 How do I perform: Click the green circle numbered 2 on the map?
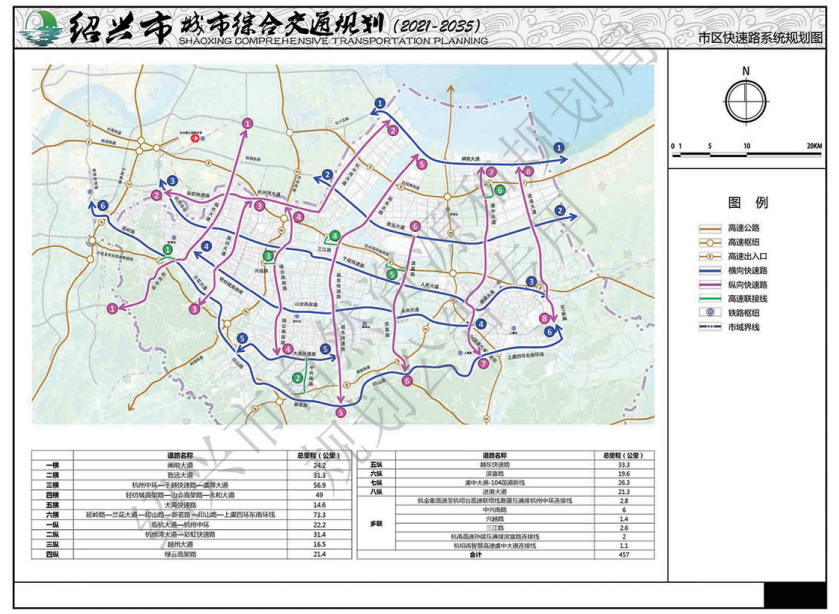pyautogui.click(x=297, y=377)
